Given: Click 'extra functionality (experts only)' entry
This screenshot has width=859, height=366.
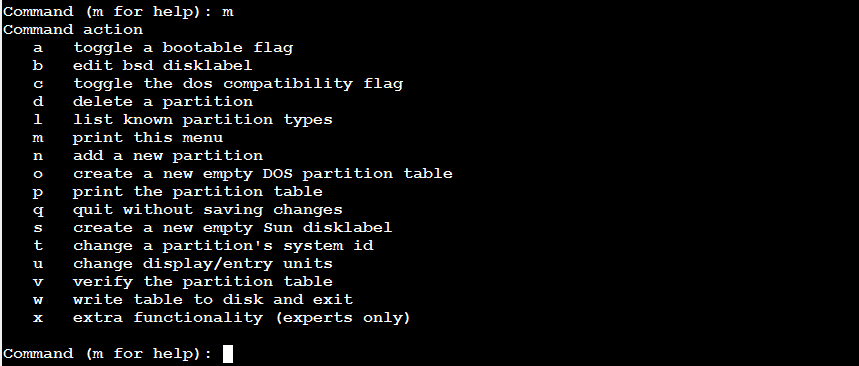Looking at the screenshot, I should (242, 318).
